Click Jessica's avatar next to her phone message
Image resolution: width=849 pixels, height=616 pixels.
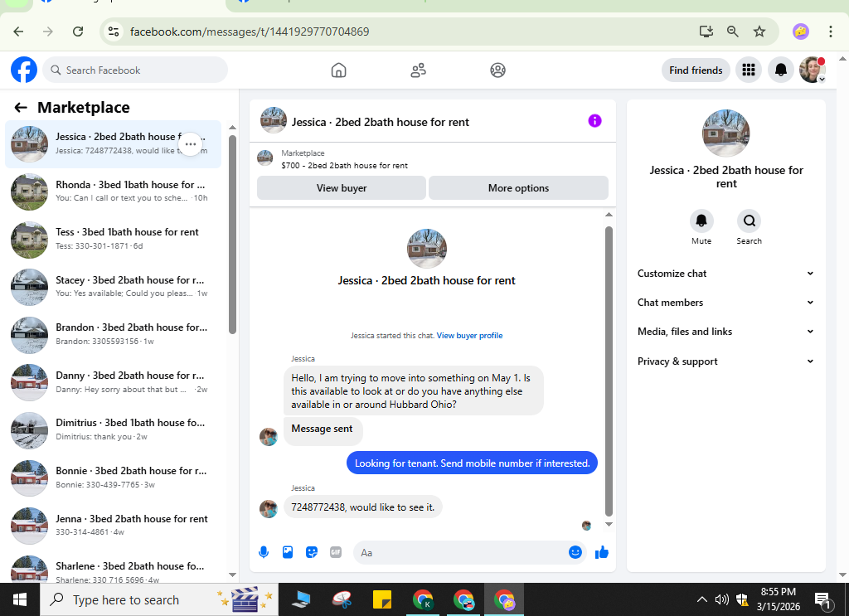click(268, 508)
